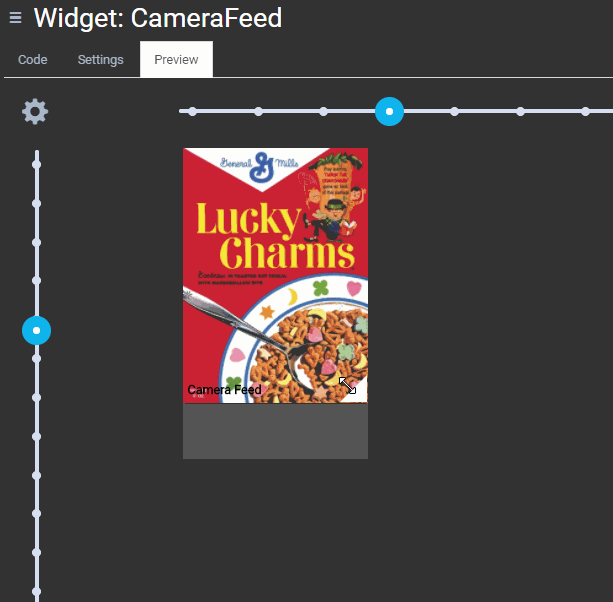The width and height of the screenshot is (613, 602).
Task: Click gray panel beneath the camera image
Action: pos(275,431)
